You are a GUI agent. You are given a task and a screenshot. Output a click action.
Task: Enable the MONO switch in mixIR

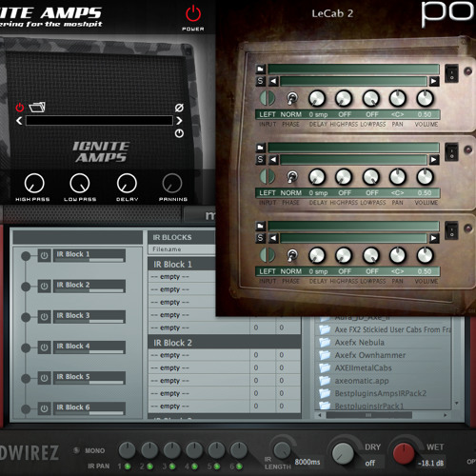pos(76,450)
